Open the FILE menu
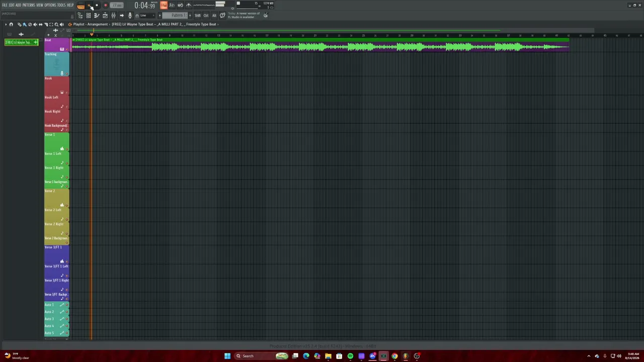Image resolution: width=644 pixels, height=362 pixels. [x=5, y=5]
